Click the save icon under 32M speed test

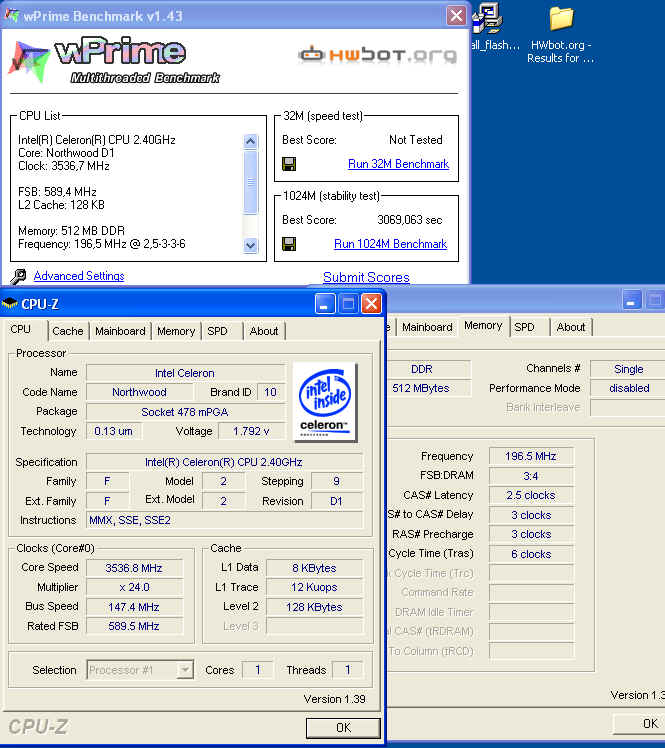[289, 164]
